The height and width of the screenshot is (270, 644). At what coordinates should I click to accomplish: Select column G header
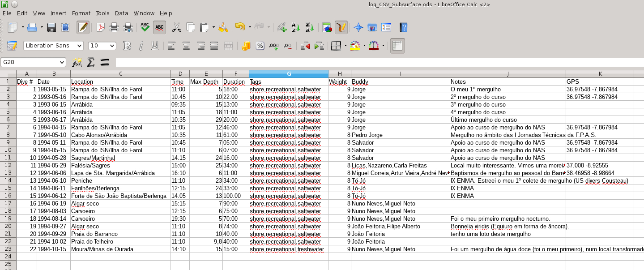(x=289, y=74)
